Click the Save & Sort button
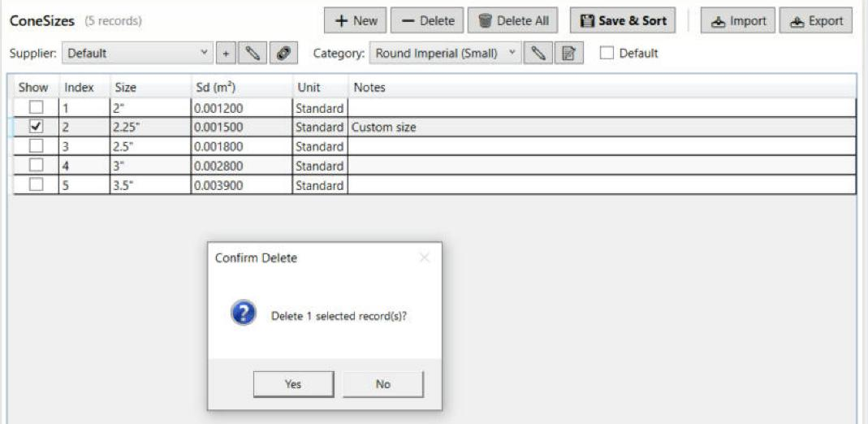This screenshot has height=424, width=868. (623, 20)
